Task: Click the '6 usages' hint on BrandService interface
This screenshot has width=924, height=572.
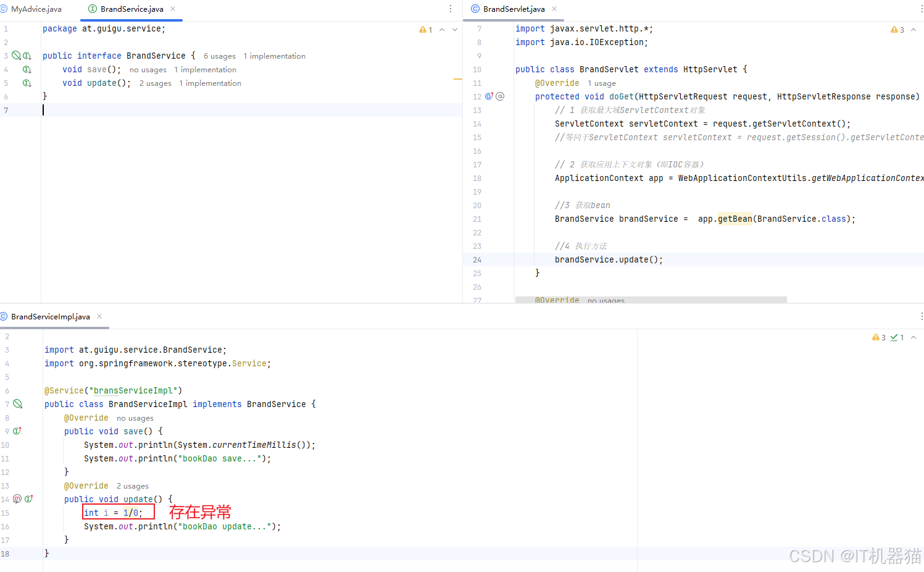Action: click(220, 56)
